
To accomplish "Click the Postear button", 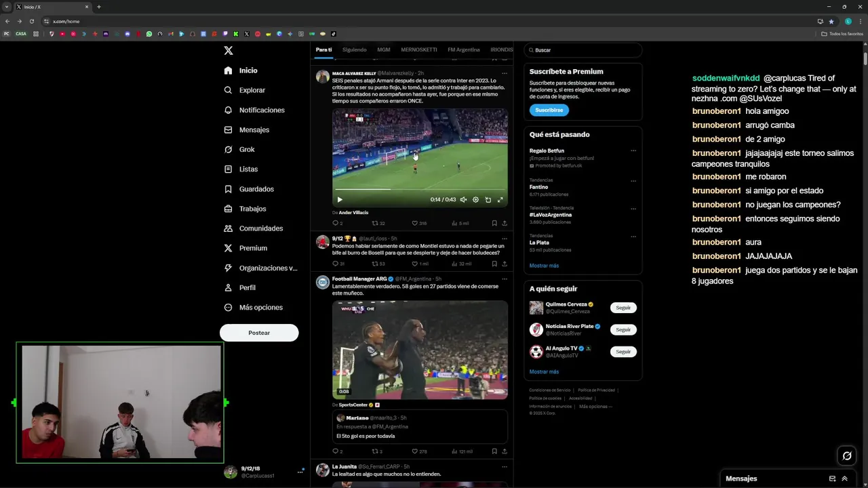I will [259, 333].
